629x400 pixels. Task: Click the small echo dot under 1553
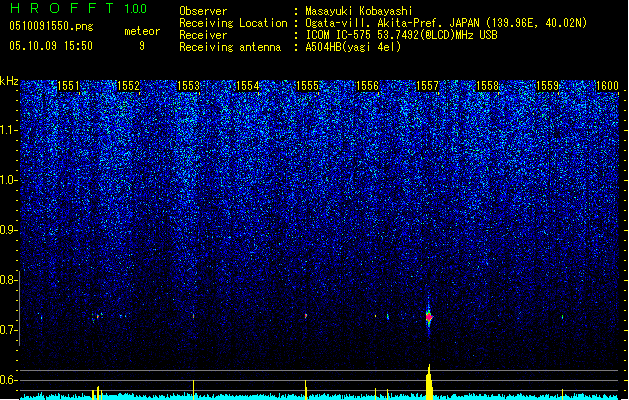(x=193, y=316)
